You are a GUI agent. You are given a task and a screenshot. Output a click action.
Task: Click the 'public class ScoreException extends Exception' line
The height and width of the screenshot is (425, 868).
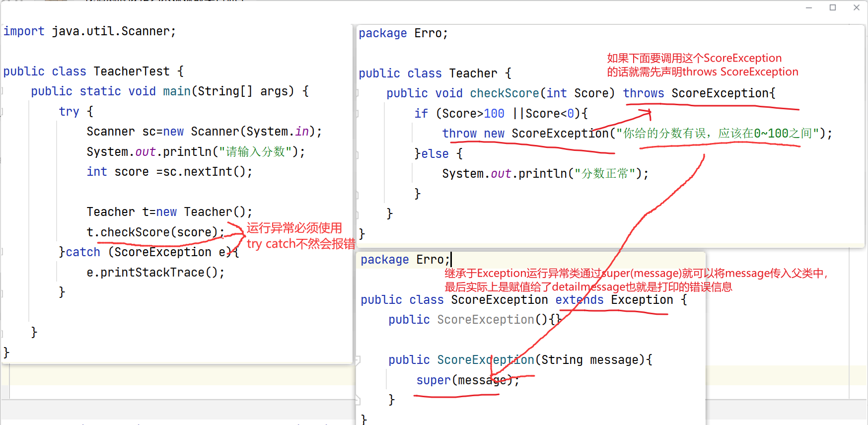click(524, 300)
